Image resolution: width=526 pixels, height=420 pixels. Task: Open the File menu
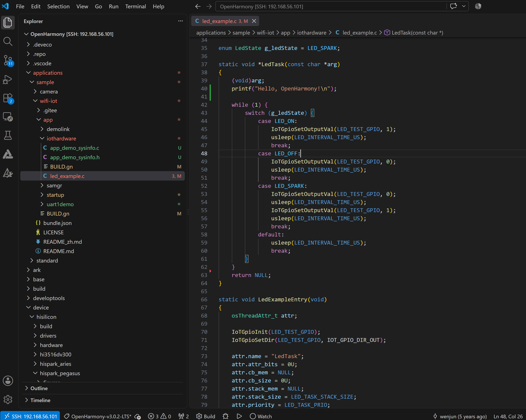(20, 6)
